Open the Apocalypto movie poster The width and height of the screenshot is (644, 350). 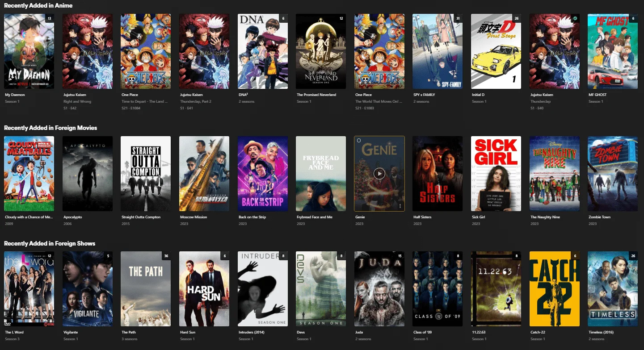[88, 174]
